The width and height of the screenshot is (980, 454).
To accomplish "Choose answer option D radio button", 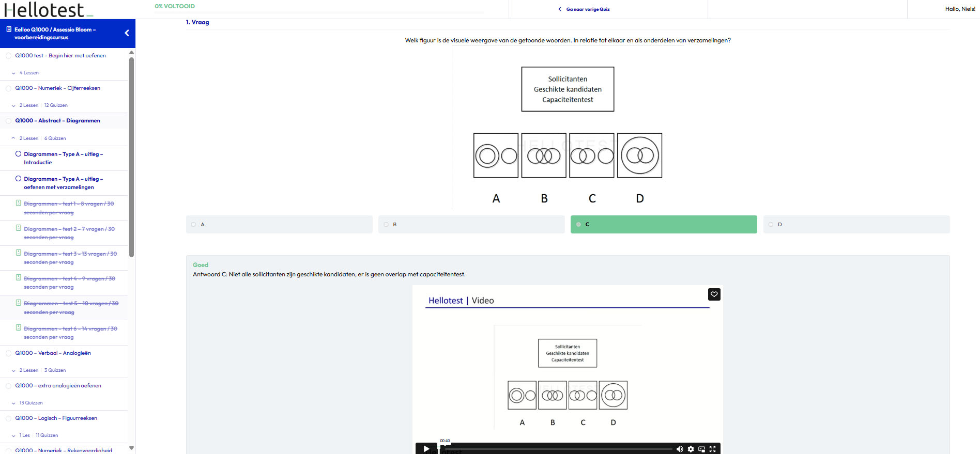I will tap(771, 225).
